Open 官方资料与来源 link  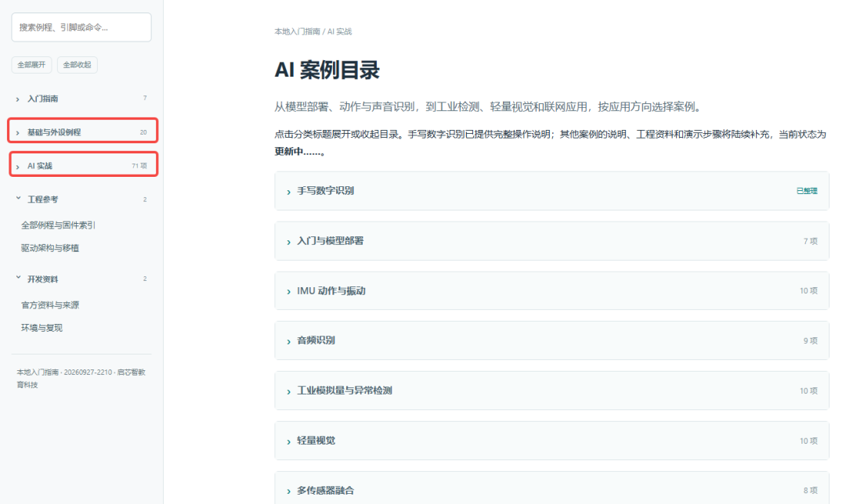tap(50, 305)
